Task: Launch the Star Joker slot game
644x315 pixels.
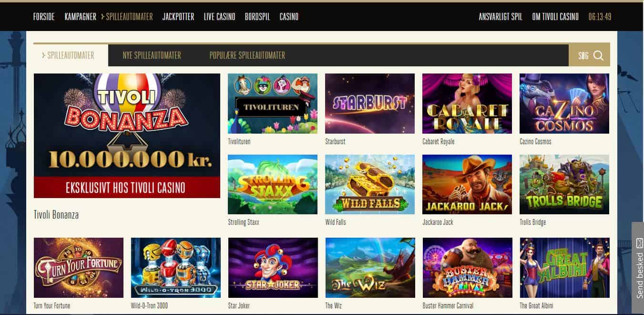Action: (x=273, y=268)
